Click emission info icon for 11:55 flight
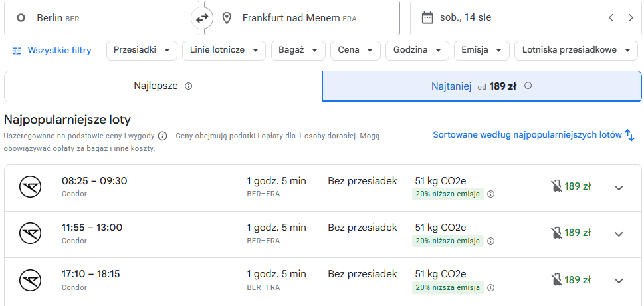 490,241
